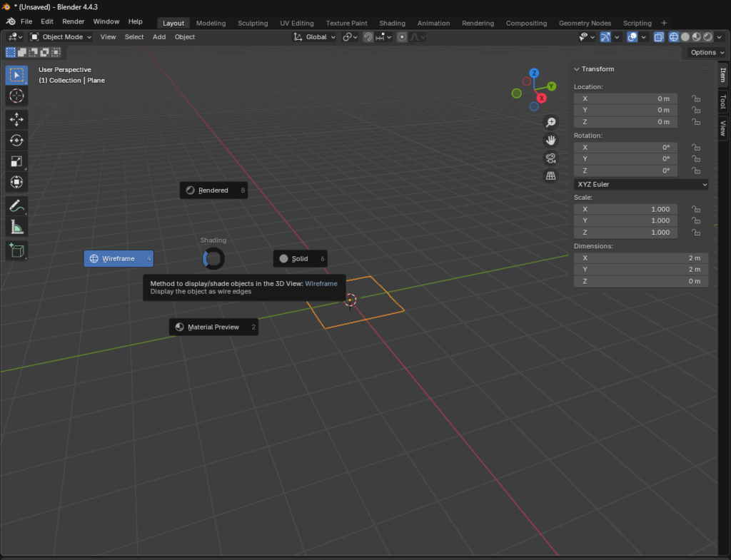Switch perspective/orthographic with grid icon

pyautogui.click(x=550, y=176)
